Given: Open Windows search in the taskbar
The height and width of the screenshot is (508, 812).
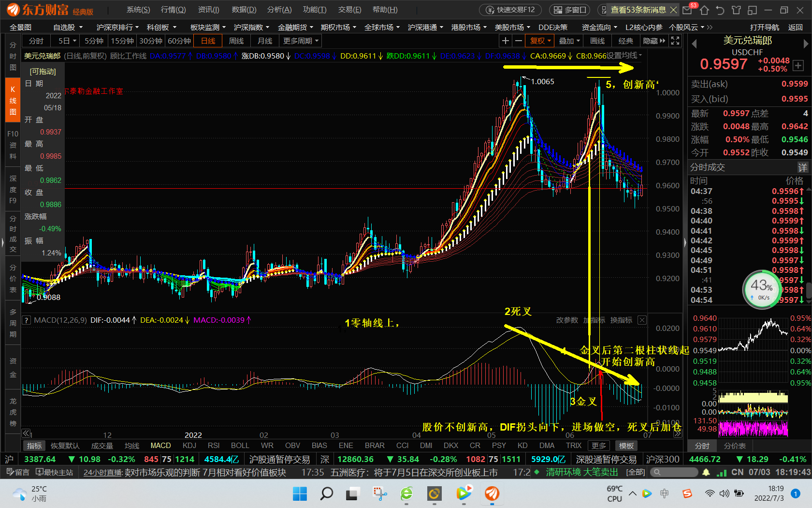Looking at the screenshot, I should [x=327, y=494].
